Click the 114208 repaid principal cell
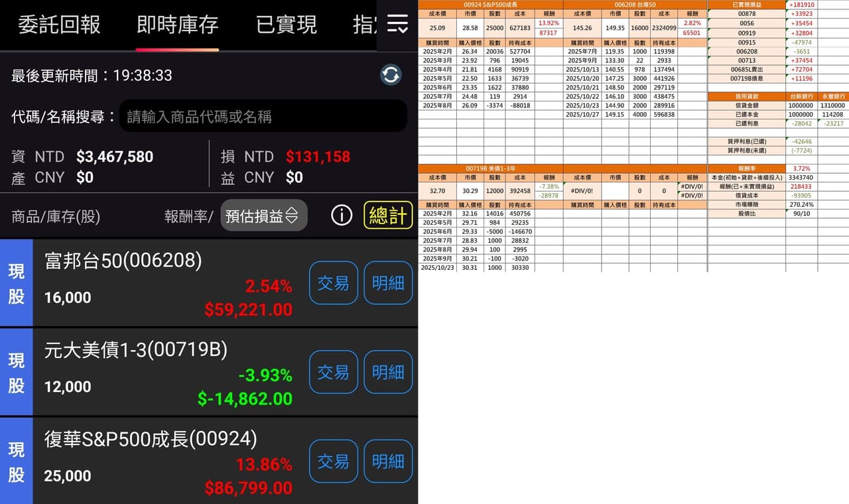849x504 pixels. click(x=833, y=114)
